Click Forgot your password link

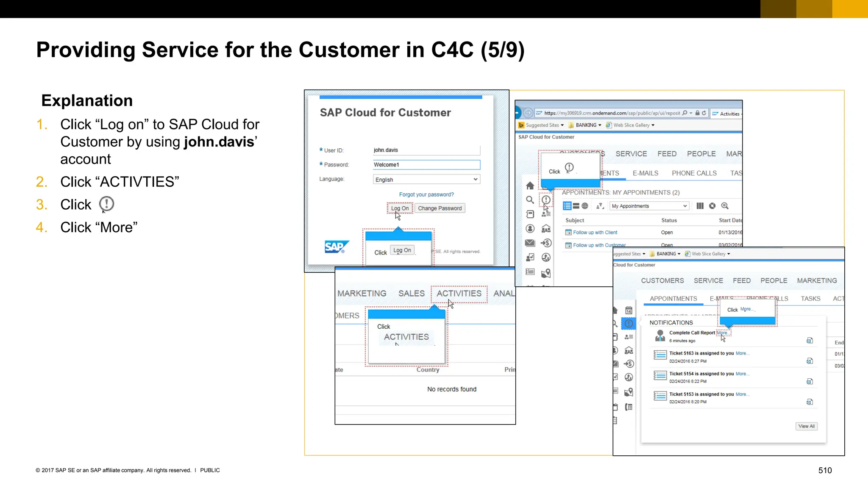(426, 194)
